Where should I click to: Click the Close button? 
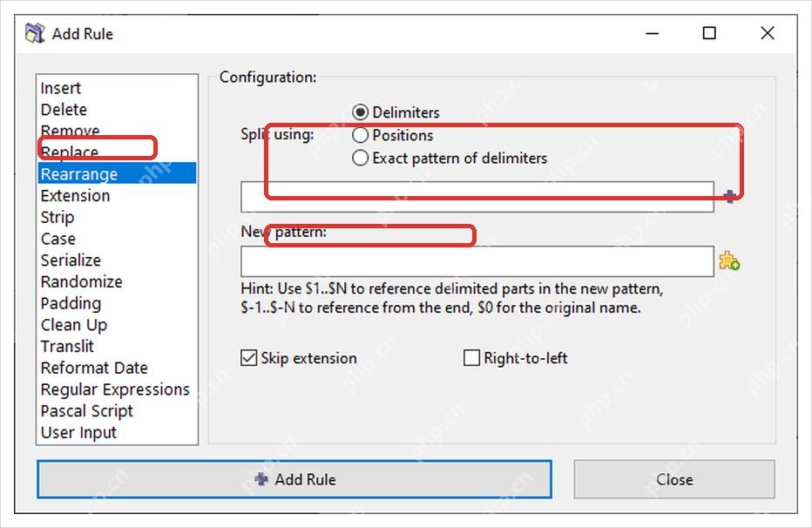(x=674, y=479)
